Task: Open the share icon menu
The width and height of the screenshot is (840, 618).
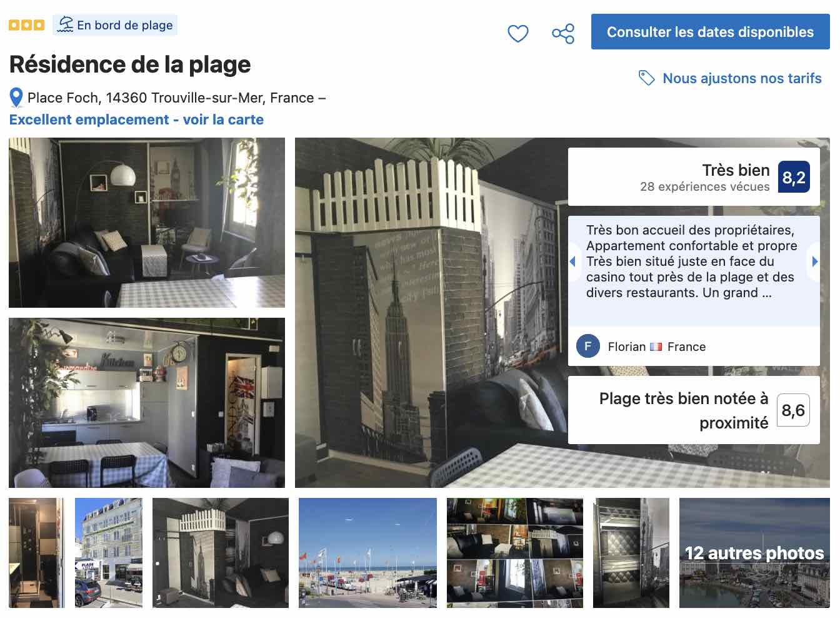Action: (x=563, y=33)
